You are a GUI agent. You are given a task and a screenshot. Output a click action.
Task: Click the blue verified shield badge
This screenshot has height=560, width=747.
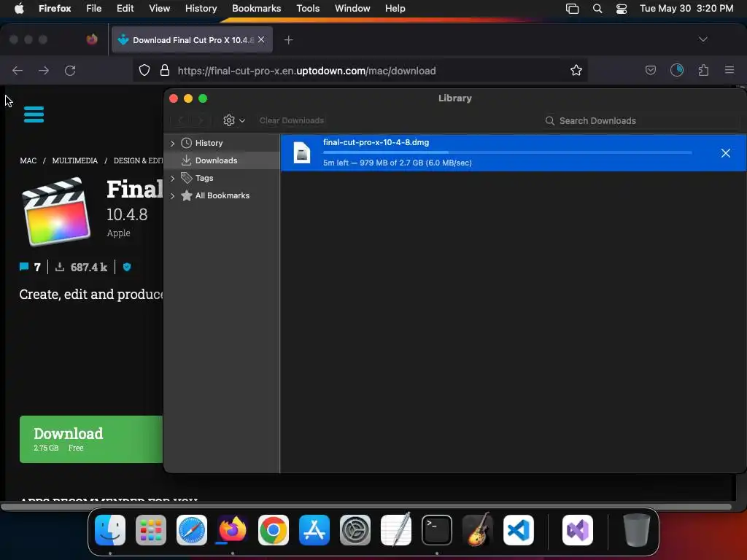(x=127, y=267)
